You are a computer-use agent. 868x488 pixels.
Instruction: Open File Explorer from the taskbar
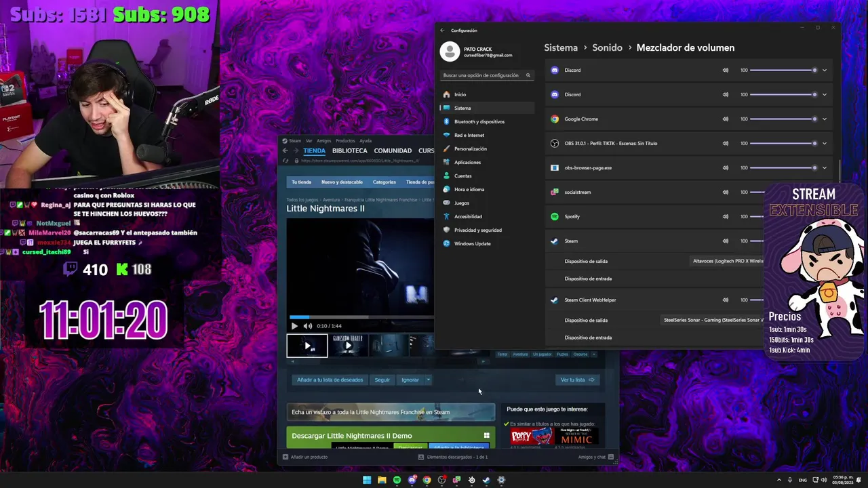tap(382, 480)
